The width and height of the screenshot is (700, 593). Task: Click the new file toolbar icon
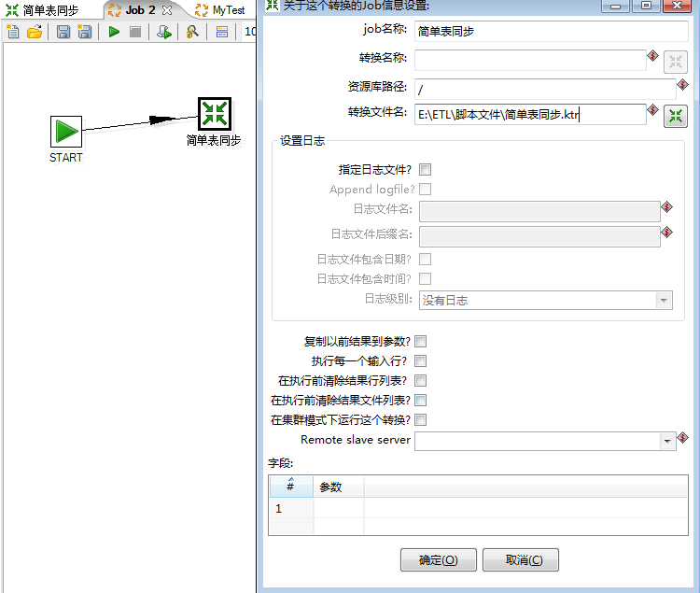(x=13, y=32)
